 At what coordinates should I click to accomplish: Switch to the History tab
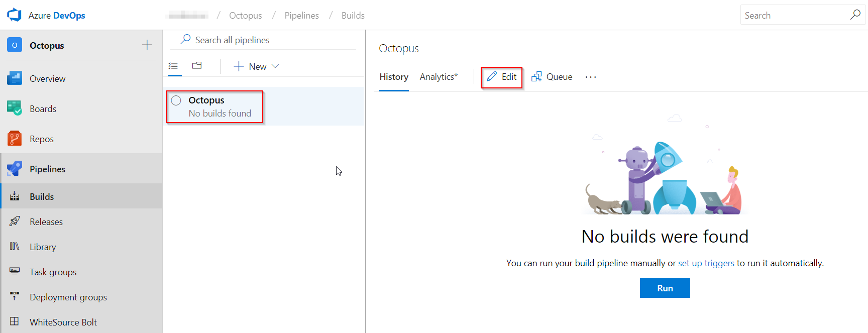(394, 77)
